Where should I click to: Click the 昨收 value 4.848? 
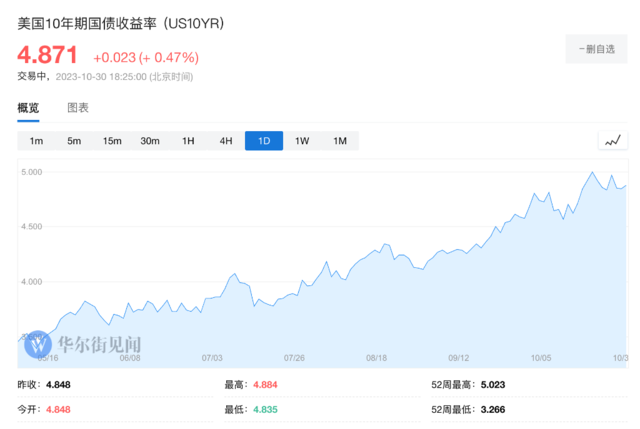(x=58, y=385)
